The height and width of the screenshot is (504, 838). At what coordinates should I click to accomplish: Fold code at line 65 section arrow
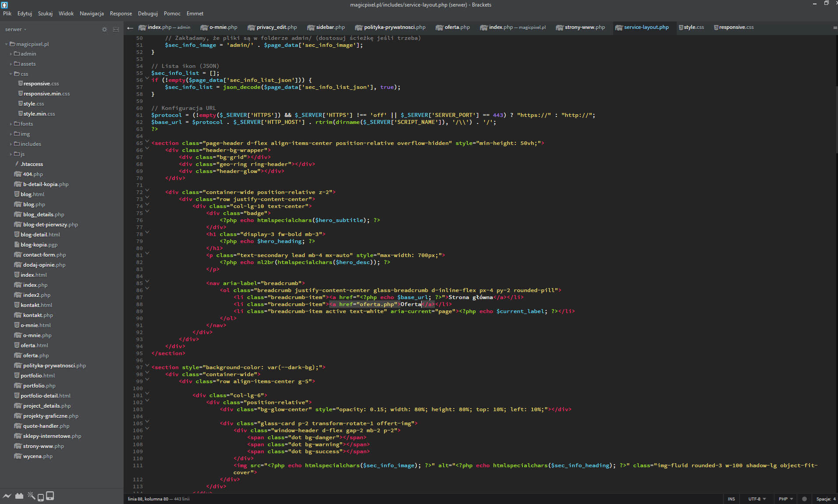tap(147, 141)
